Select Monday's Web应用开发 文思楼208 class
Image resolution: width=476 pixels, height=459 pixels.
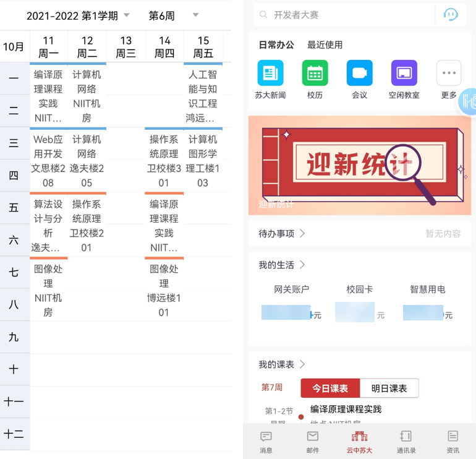tap(48, 160)
